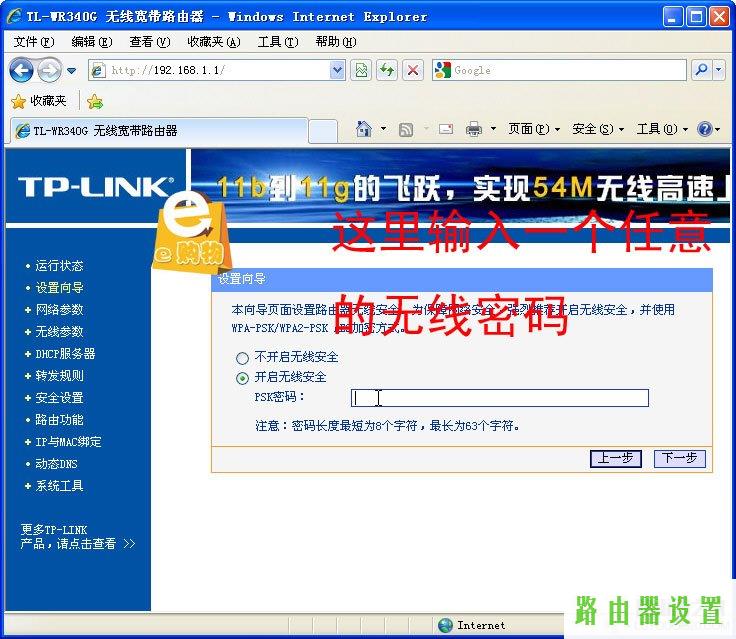The width and height of the screenshot is (736, 639).
Task: Expand 系统工具 in the sidebar
Action: tap(59, 486)
